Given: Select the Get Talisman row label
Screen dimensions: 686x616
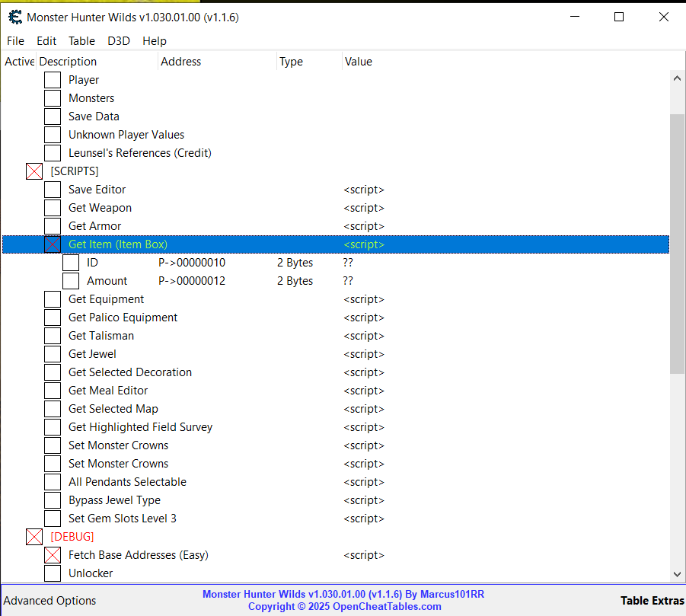Looking at the screenshot, I should (x=101, y=336).
